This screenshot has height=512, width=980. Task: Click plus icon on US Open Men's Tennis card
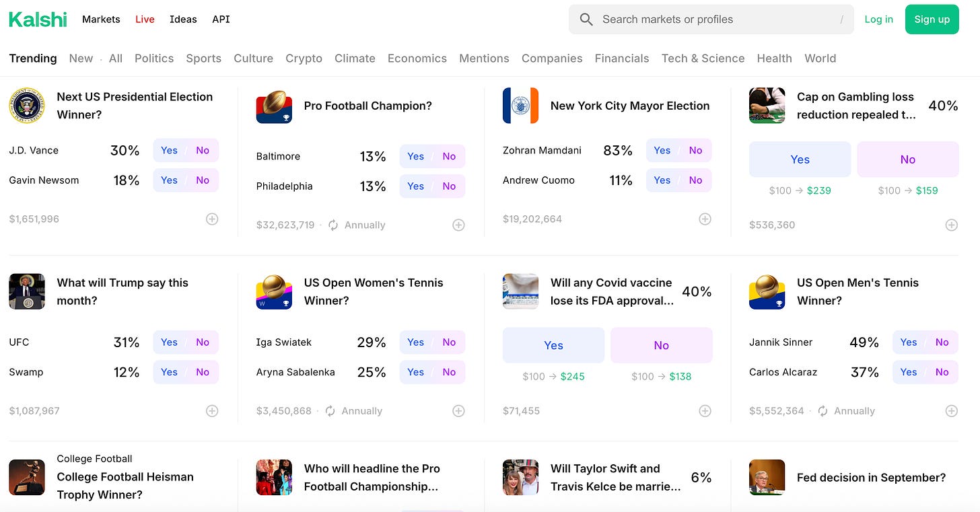pyautogui.click(x=951, y=411)
